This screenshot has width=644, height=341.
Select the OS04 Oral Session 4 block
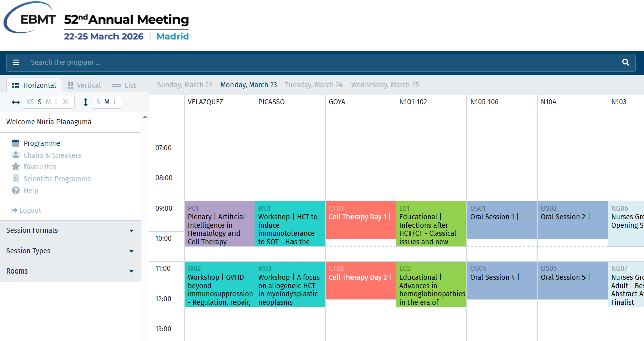tap(502, 281)
